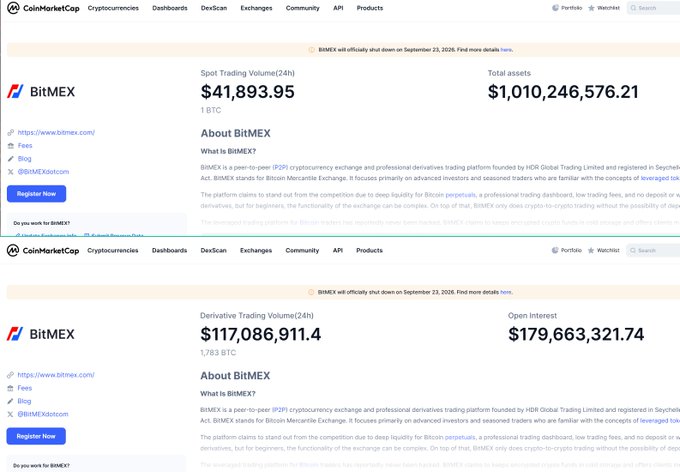
Task: Click search magnifier icon on Spot Trading Volume page
Action: (x=633, y=8)
